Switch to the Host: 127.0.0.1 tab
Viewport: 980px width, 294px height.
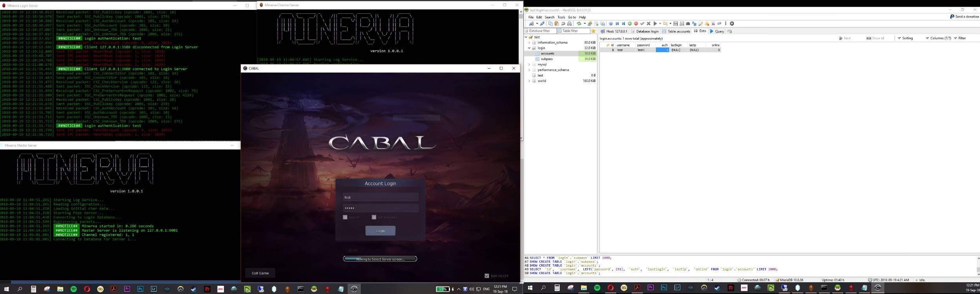(614, 31)
